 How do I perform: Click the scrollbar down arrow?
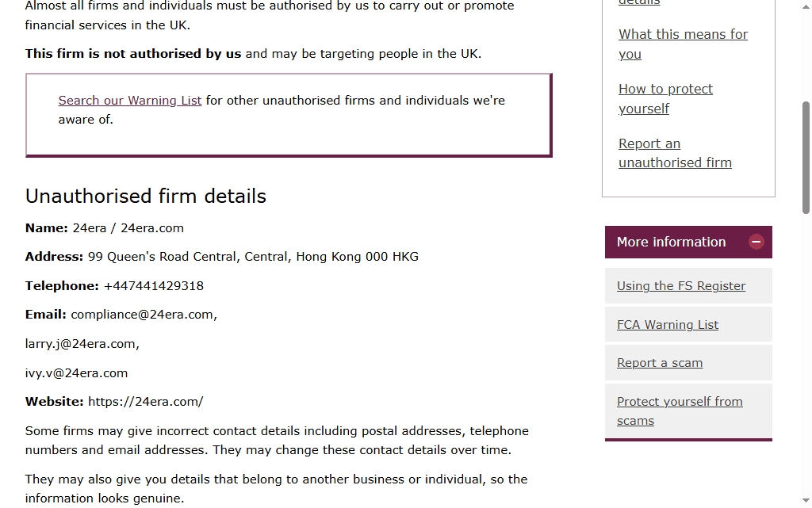click(806, 500)
